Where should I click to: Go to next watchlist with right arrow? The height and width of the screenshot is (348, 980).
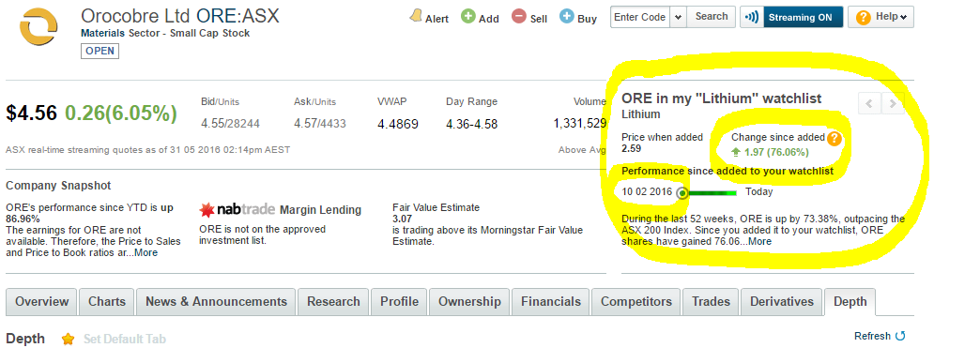pyautogui.click(x=893, y=103)
